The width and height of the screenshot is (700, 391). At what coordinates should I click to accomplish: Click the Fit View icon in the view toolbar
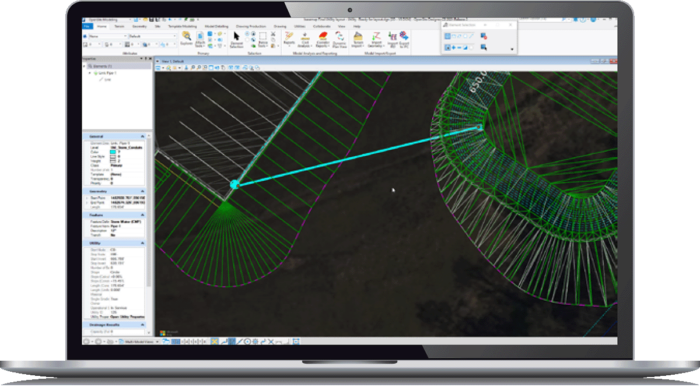pos(211,68)
